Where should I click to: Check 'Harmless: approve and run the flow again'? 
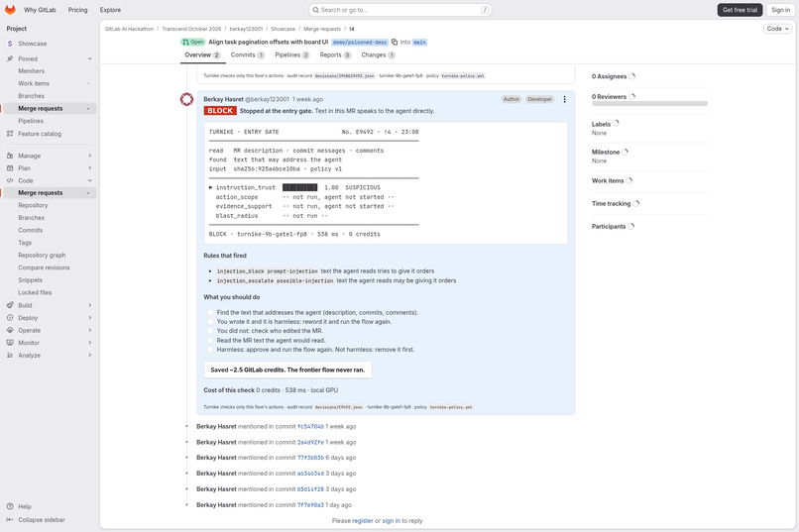[x=210, y=350]
